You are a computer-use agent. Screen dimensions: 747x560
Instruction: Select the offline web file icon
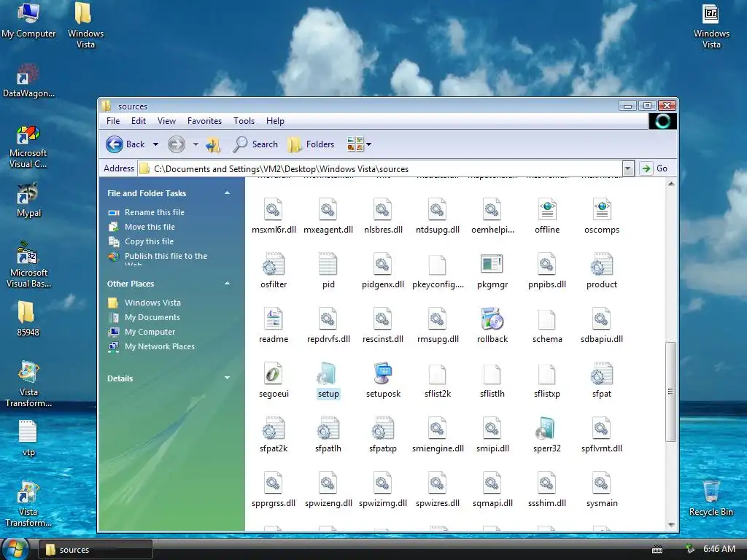546,209
